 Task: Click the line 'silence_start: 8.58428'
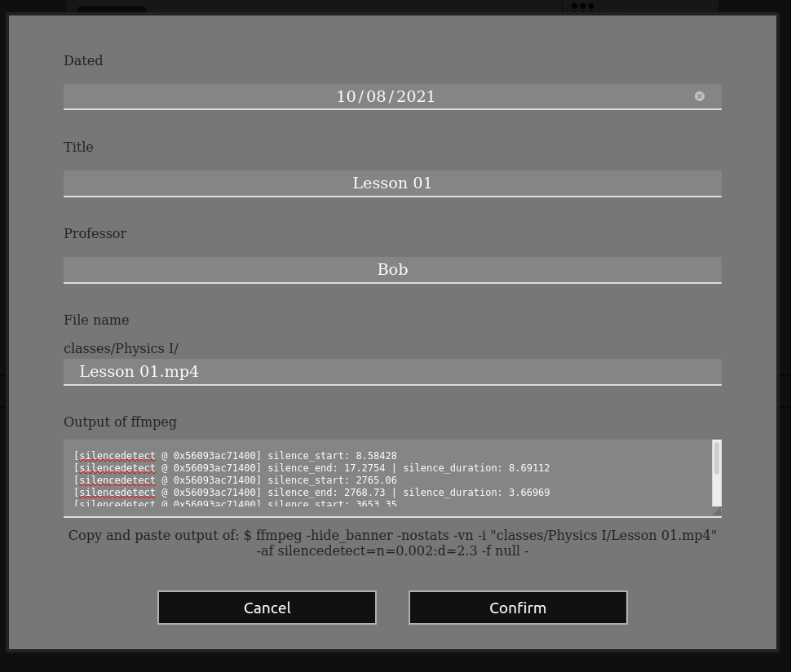point(235,456)
